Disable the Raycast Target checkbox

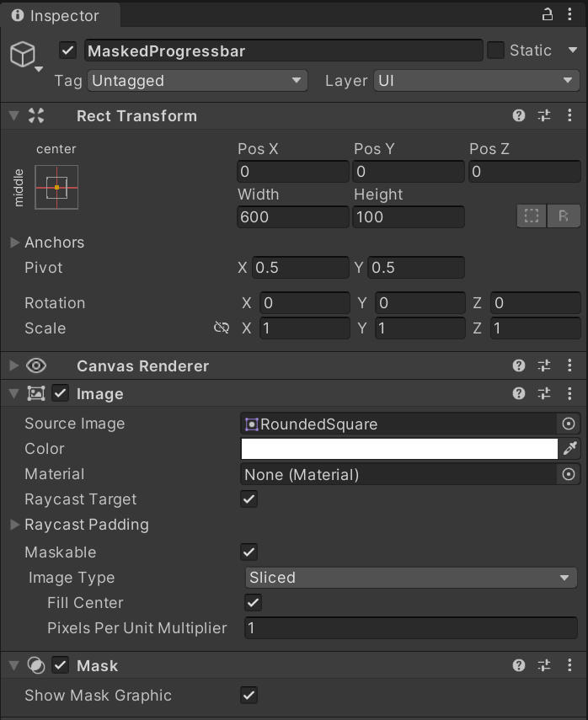pos(249,499)
